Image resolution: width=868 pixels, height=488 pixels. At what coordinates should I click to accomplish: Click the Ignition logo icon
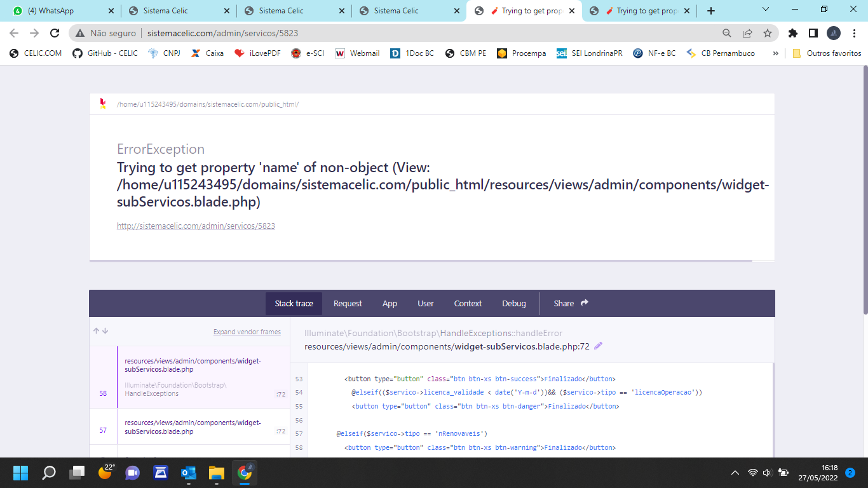[103, 104]
